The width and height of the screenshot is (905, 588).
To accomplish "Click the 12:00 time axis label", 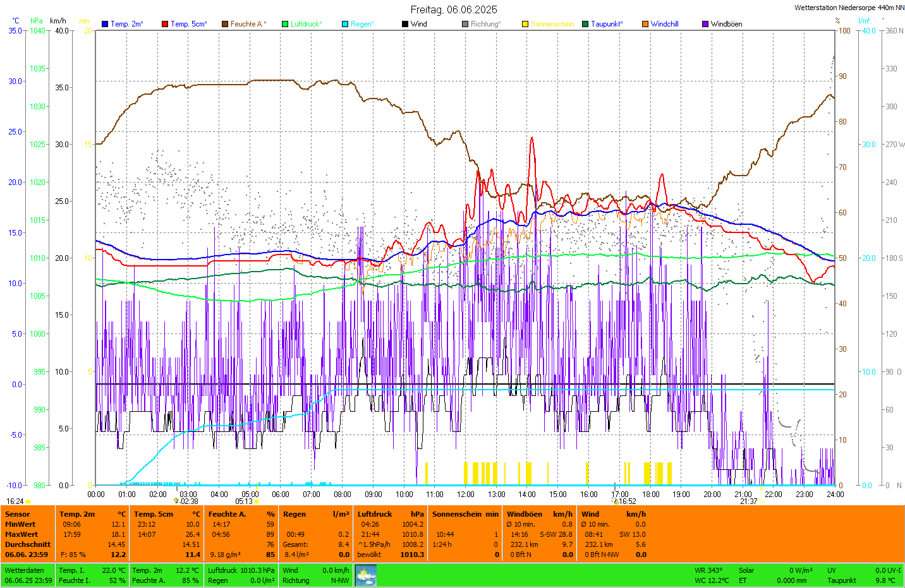I will (x=466, y=495).
